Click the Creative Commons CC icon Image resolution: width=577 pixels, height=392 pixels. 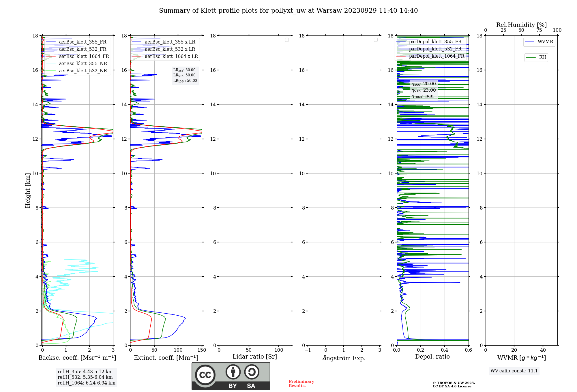tap(205, 375)
